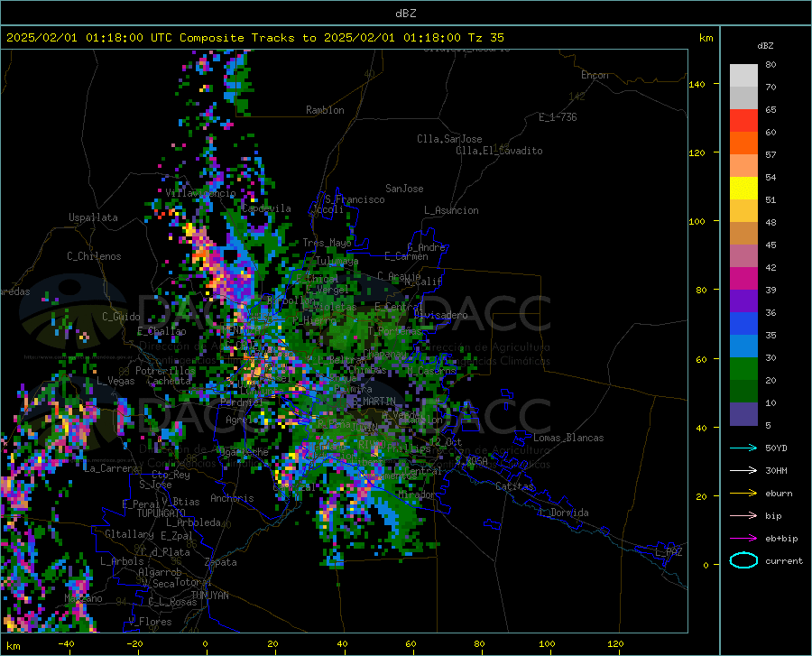This screenshot has width=812, height=656.
Task: Select the blue 35 dBZ color swatch
Action: point(743,324)
